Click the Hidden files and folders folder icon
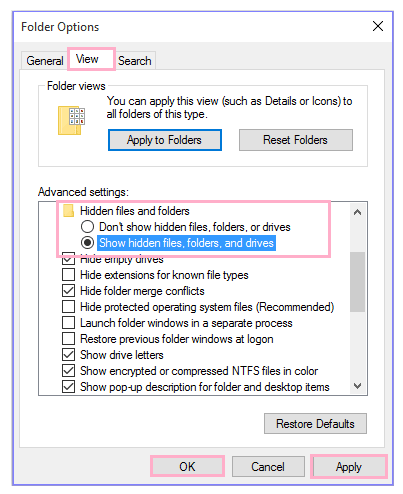This screenshot has width=403, height=494. [x=69, y=211]
